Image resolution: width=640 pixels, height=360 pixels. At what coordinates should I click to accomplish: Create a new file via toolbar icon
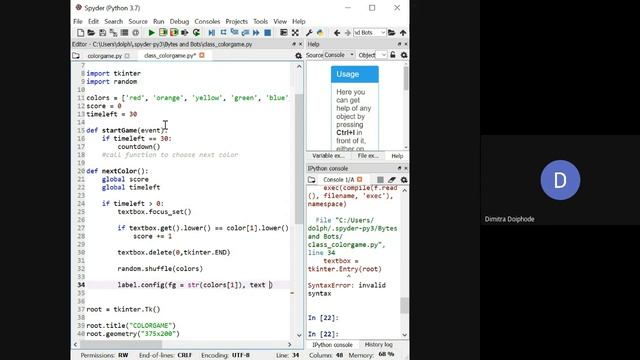click(80, 33)
